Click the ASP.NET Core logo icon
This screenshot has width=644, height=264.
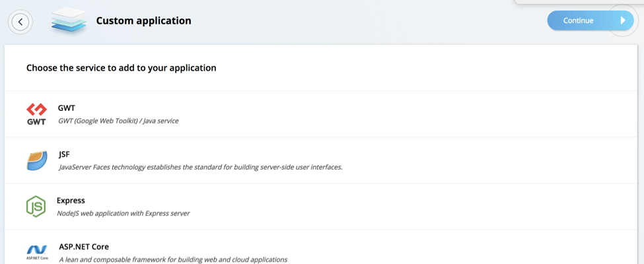(38, 252)
